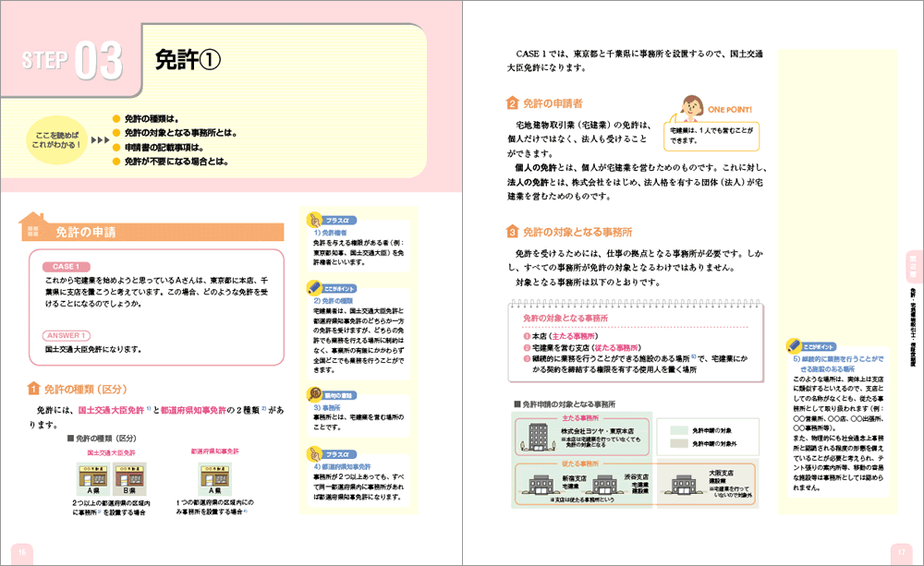Click the yellow ここを読めばこれがわかる！ oval

pos(56,140)
